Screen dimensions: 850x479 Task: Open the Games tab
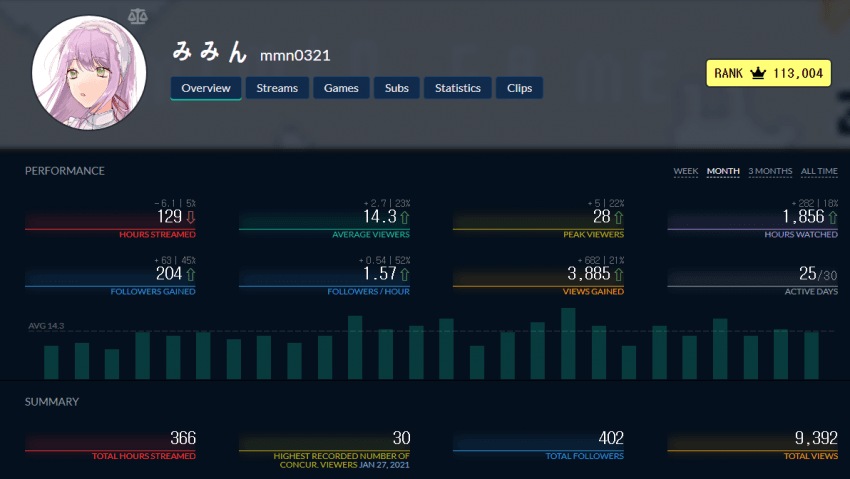[341, 88]
